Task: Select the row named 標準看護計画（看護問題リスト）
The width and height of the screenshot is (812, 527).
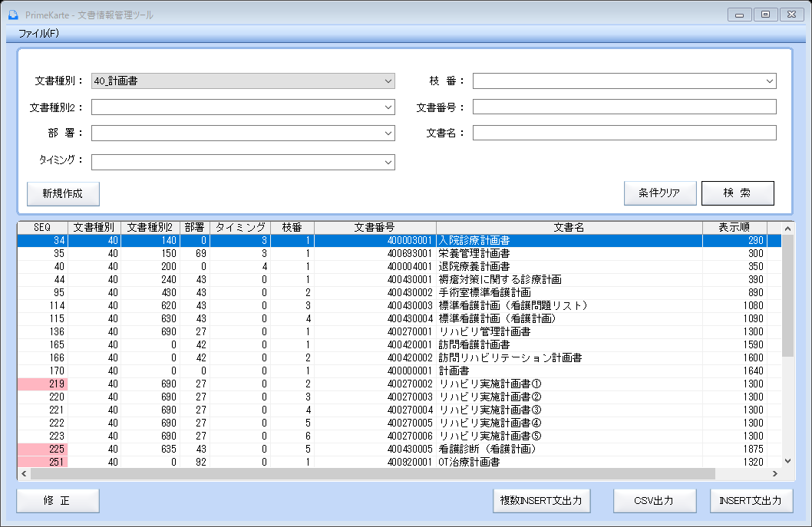Action: coord(399,306)
